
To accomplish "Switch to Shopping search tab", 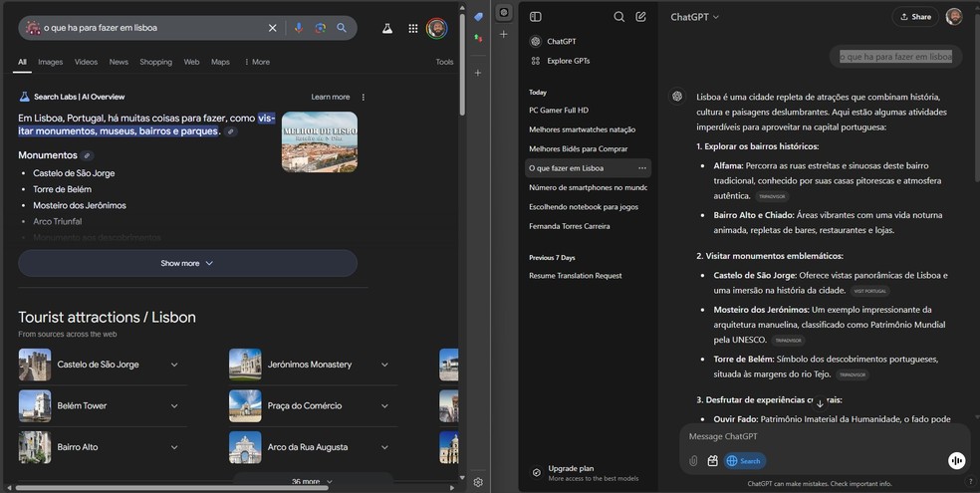I will [x=155, y=62].
